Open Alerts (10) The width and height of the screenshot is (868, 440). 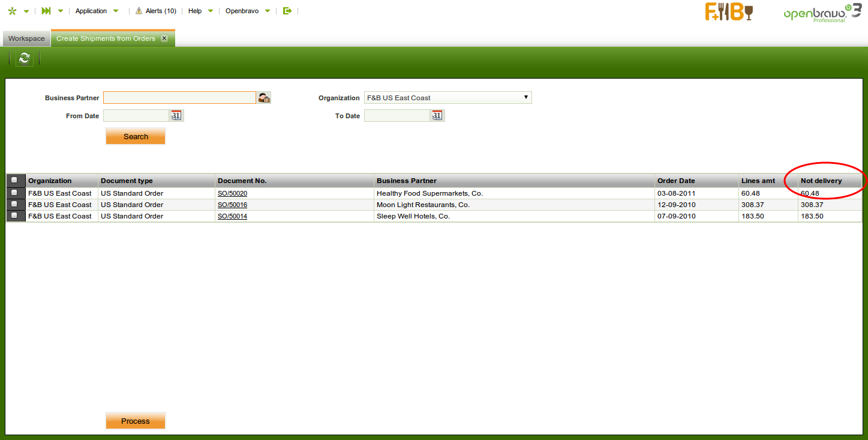[x=161, y=11]
